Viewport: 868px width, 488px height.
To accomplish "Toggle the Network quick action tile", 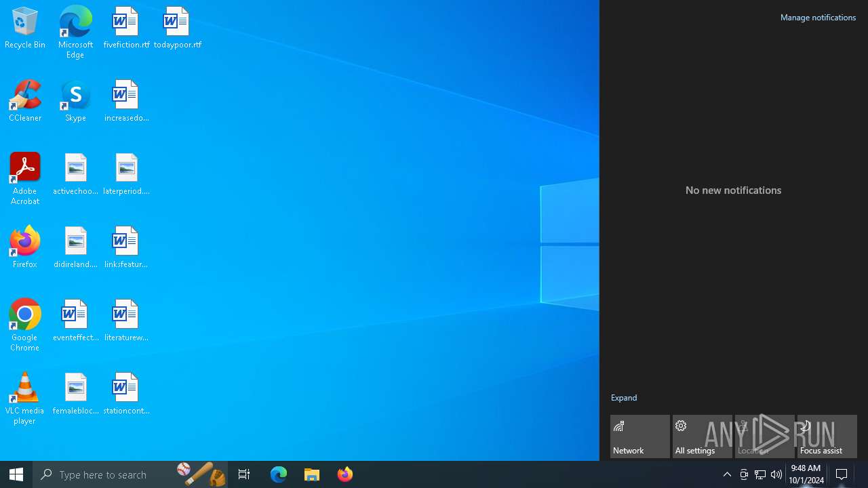I will (x=640, y=436).
